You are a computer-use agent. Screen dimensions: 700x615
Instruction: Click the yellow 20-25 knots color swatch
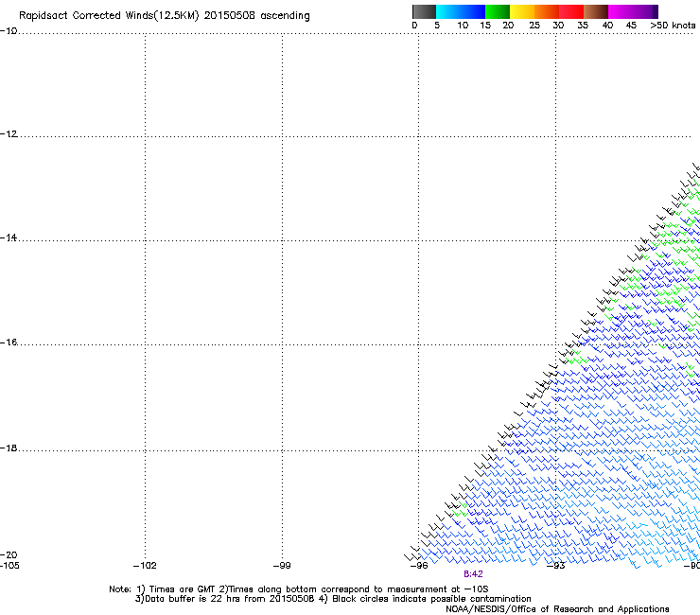click(x=522, y=11)
